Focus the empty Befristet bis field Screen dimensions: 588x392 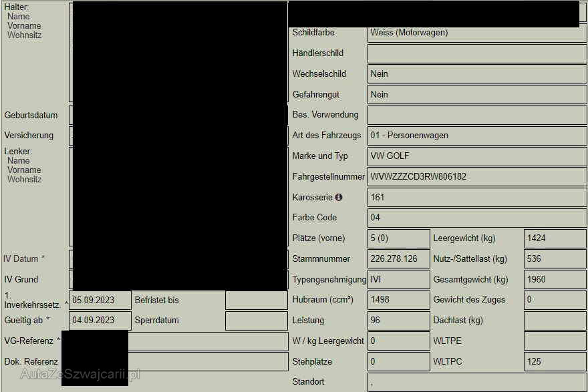(x=256, y=301)
